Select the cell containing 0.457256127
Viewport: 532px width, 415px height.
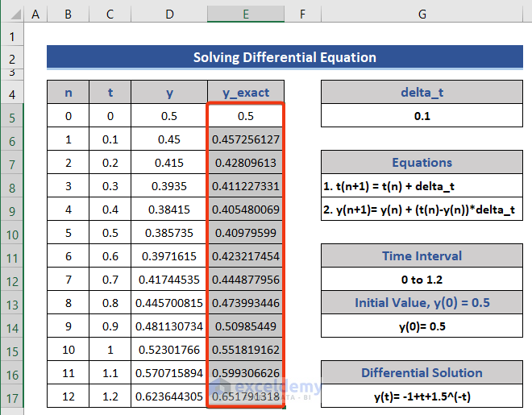click(x=245, y=139)
